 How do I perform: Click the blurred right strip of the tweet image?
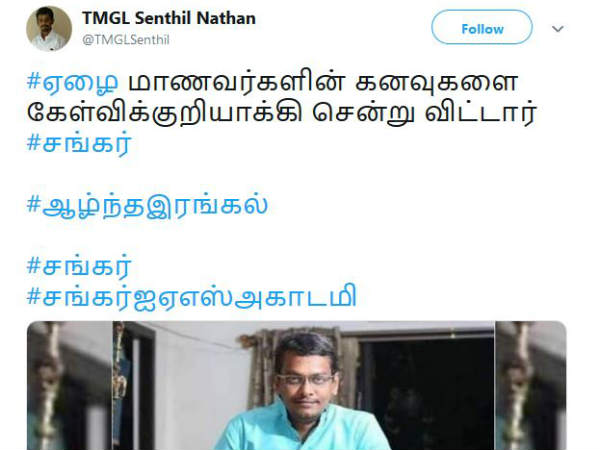click(x=531, y=385)
